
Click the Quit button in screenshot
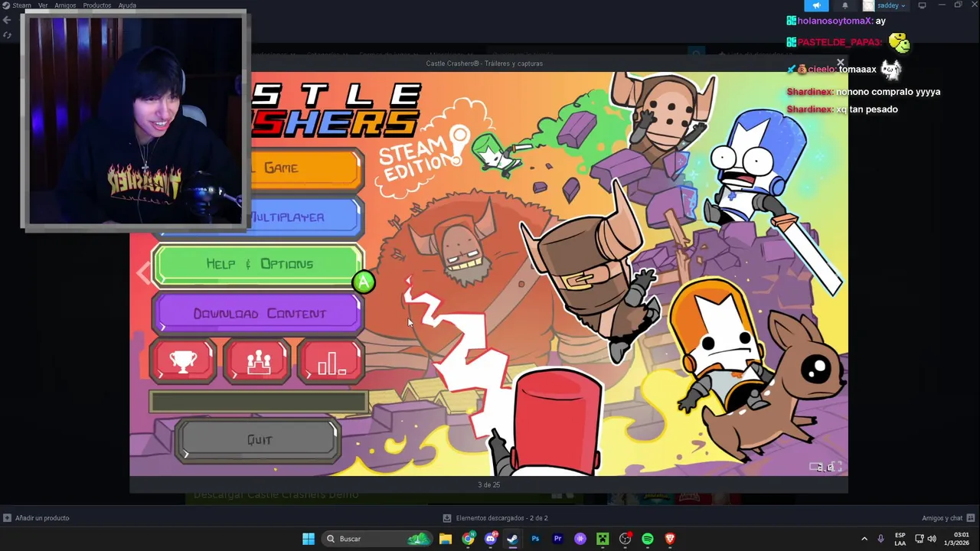pos(259,440)
